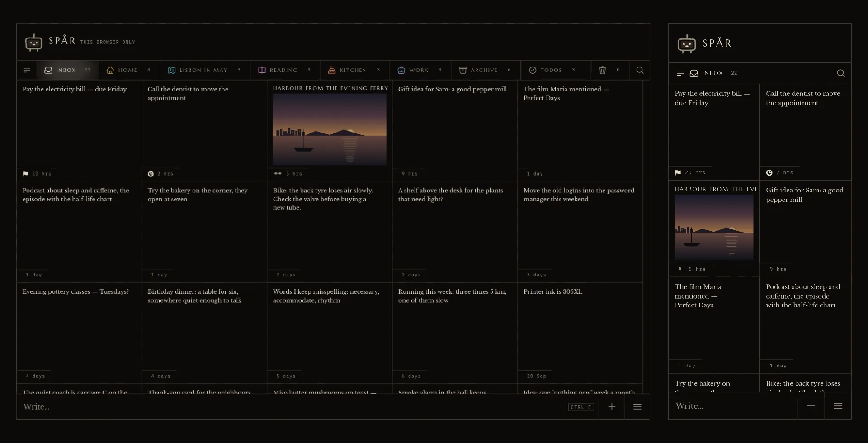Open 'Gift idea for Sam' note in wide window
Screen dimensions: 868x443
(x=455, y=131)
